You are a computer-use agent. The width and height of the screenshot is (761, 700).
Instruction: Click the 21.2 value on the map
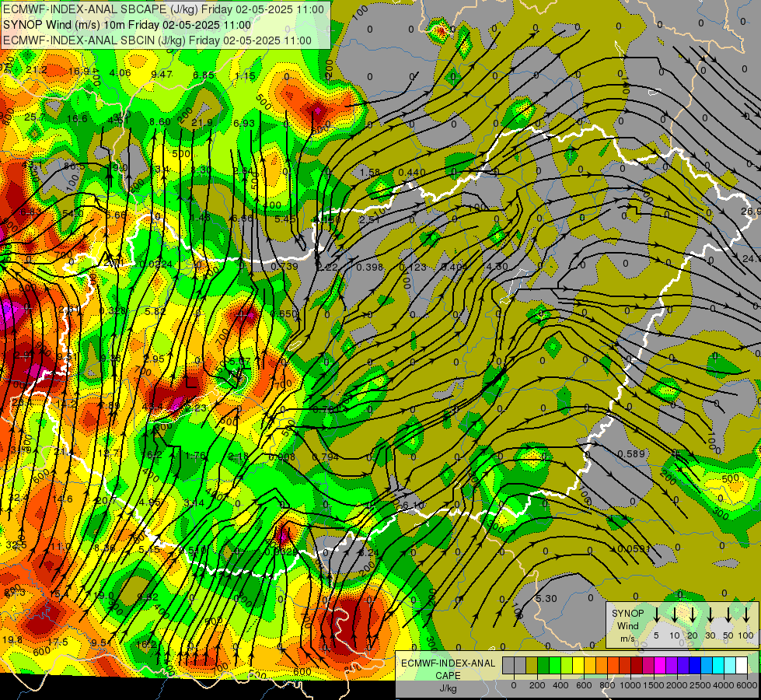pos(37,70)
